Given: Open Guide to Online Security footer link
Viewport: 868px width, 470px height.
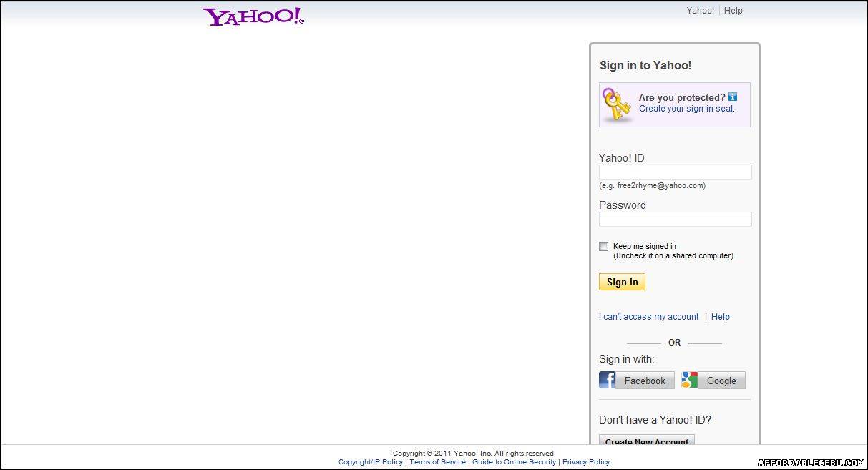Looking at the screenshot, I should 515,462.
